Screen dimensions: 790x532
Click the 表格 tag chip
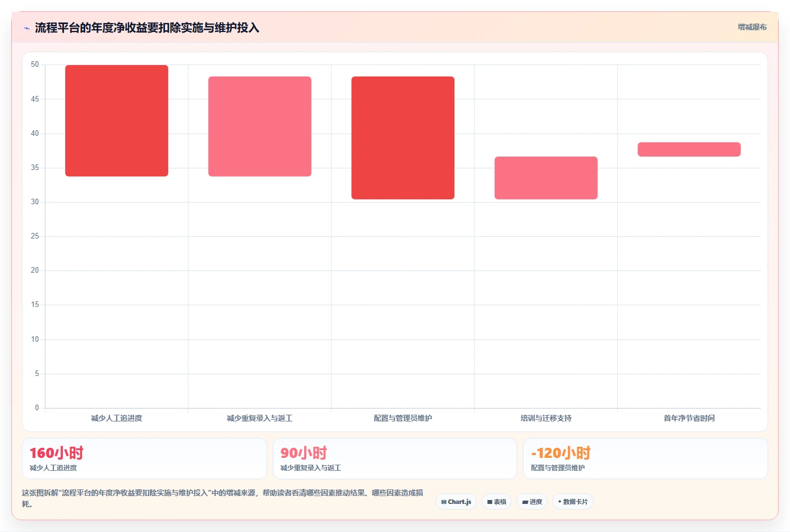(x=497, y=502)
